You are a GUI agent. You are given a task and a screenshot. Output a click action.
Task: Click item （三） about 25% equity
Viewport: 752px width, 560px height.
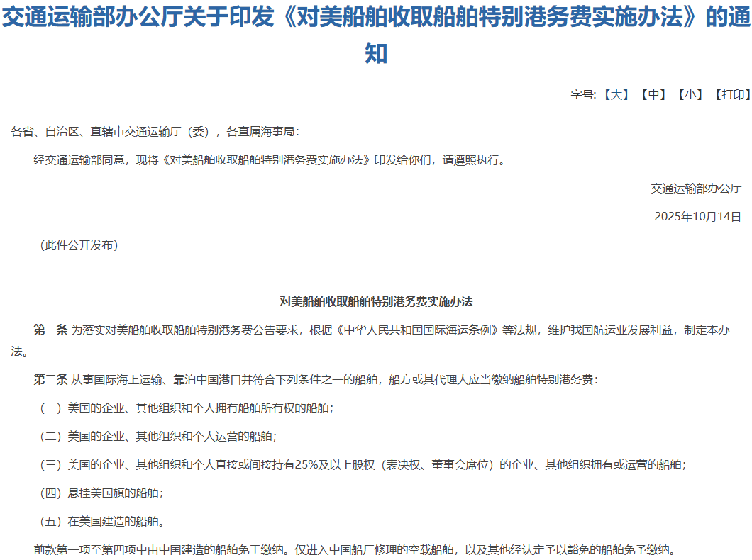pyautogui.click(x=360, y=464)
